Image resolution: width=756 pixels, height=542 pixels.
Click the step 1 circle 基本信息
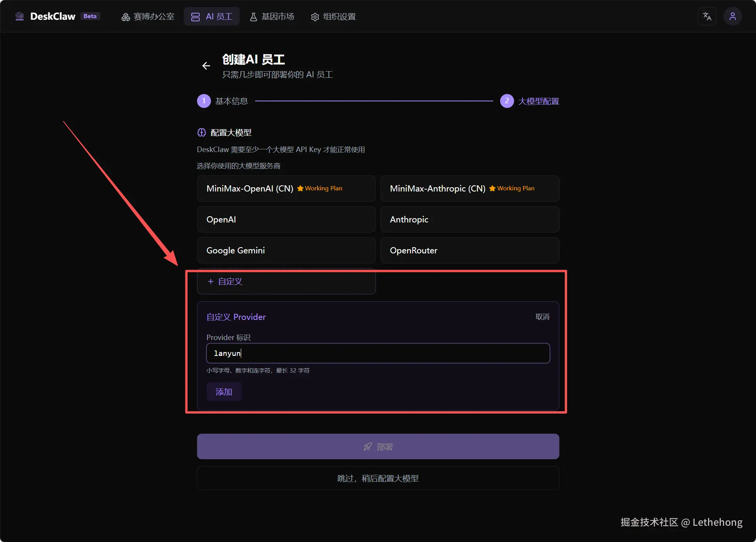[204, 101]
